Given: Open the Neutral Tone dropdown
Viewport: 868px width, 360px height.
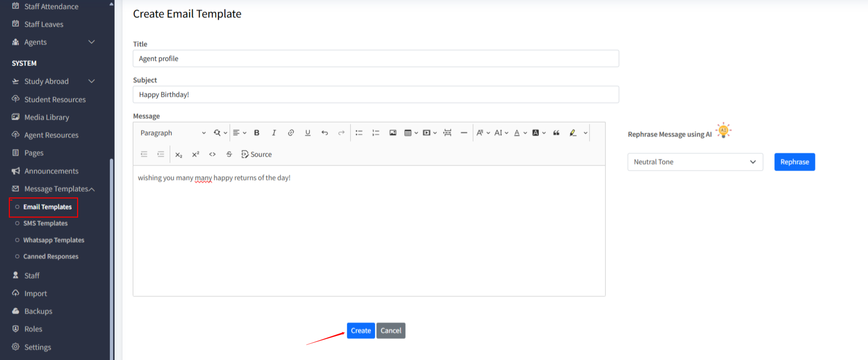Looking at the screenshot, I should pos(695,162).
